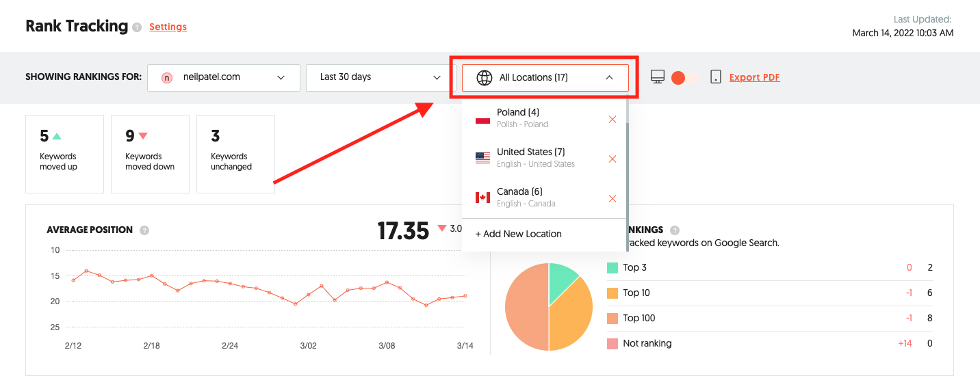The image size is (980, 391).
Task: Click the Keywords moved up card
Action: (x=64, y=154)
